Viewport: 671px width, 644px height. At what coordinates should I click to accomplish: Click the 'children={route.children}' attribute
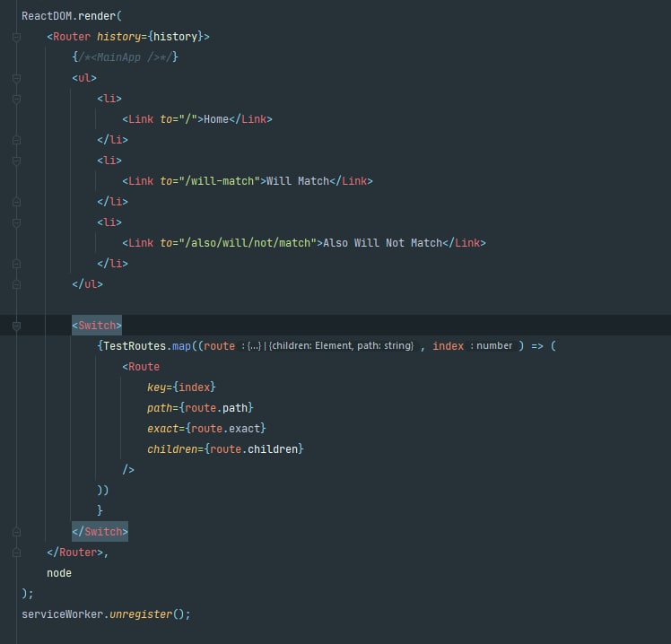[225, 449]
